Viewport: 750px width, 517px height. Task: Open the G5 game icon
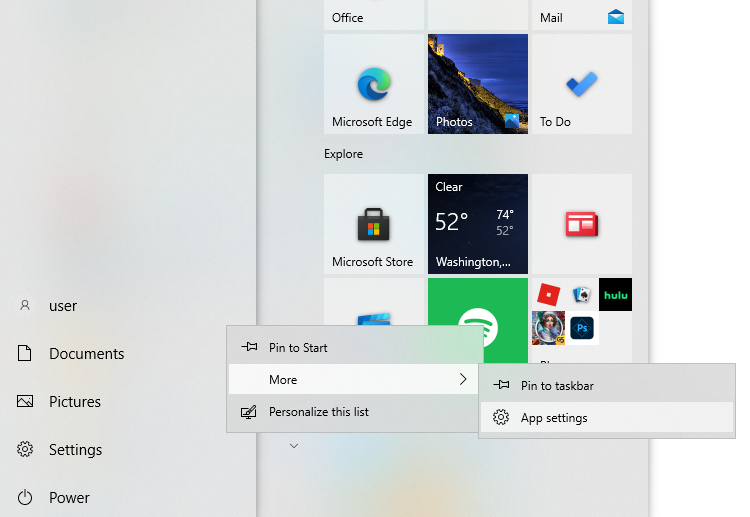(x=548, y=328)
